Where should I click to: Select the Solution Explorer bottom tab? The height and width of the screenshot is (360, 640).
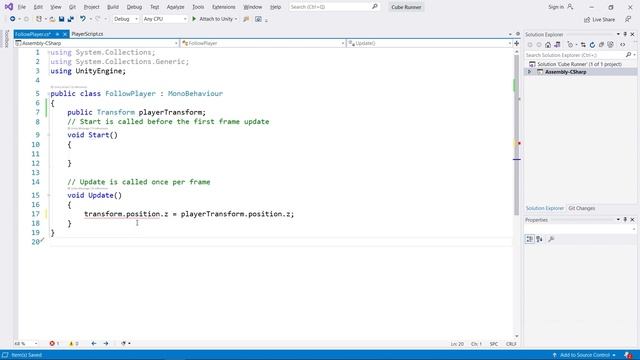544,208
